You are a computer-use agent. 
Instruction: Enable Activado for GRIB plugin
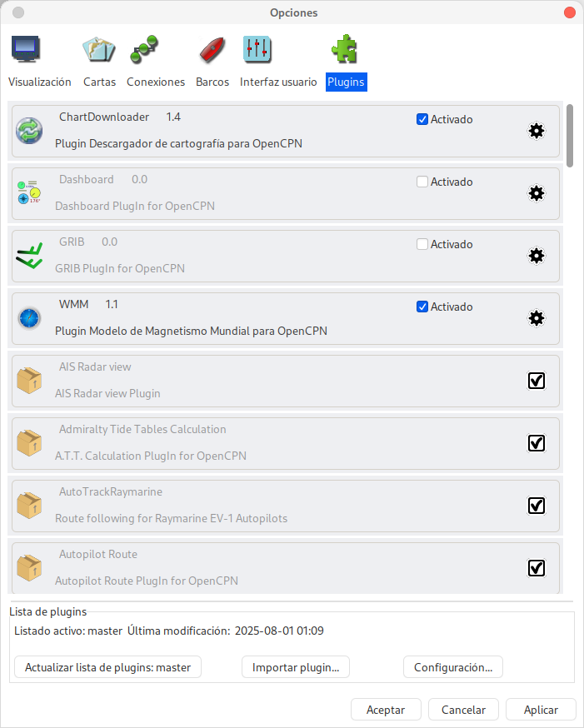point(422,244)
